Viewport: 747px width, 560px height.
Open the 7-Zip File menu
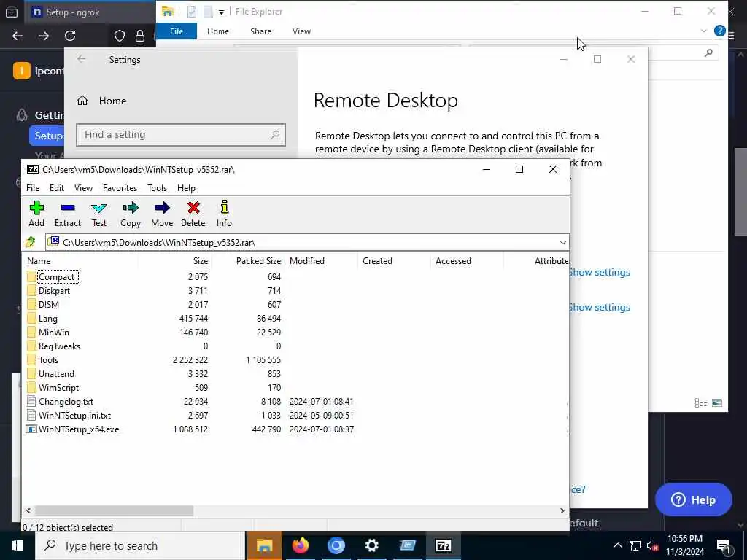pyautogui.click(x=33, y=188)
